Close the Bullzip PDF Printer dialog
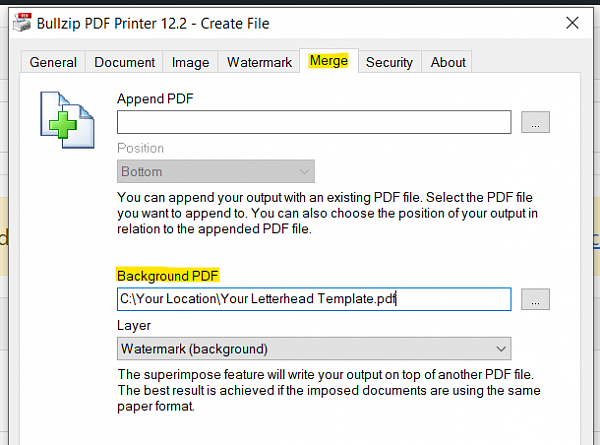The height and width of the screenshot is (445, 600). [572, 23]
